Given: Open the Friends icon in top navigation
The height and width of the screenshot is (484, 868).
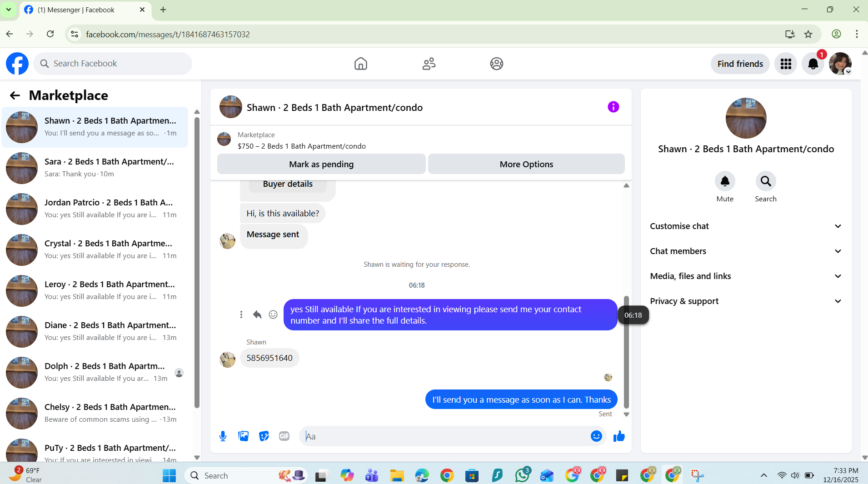Looking at the screenshot, I should tap(429, 64).
